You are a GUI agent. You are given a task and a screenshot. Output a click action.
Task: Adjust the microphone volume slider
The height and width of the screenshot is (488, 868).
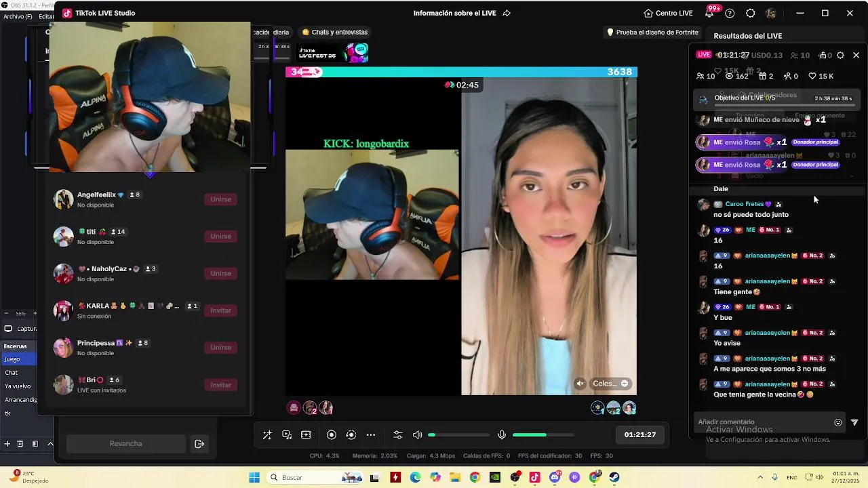click(543, 435)
